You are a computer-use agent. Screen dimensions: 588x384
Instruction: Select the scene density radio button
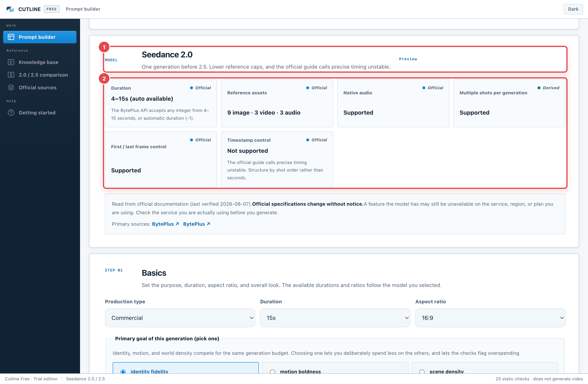(422, 371)
